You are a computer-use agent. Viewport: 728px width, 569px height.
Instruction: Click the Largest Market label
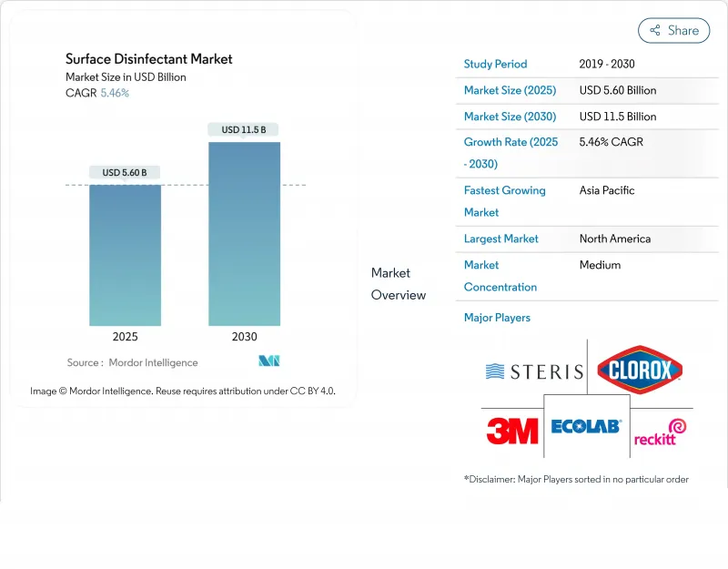500,239
